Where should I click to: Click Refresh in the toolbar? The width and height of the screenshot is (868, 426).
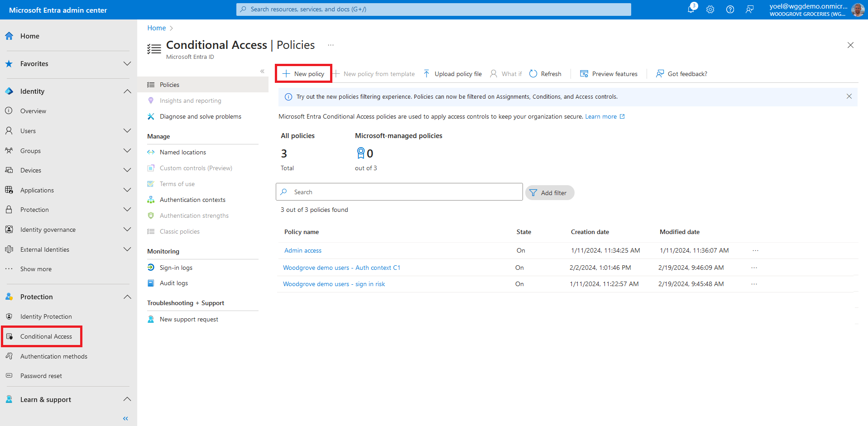tap(545, 74)
